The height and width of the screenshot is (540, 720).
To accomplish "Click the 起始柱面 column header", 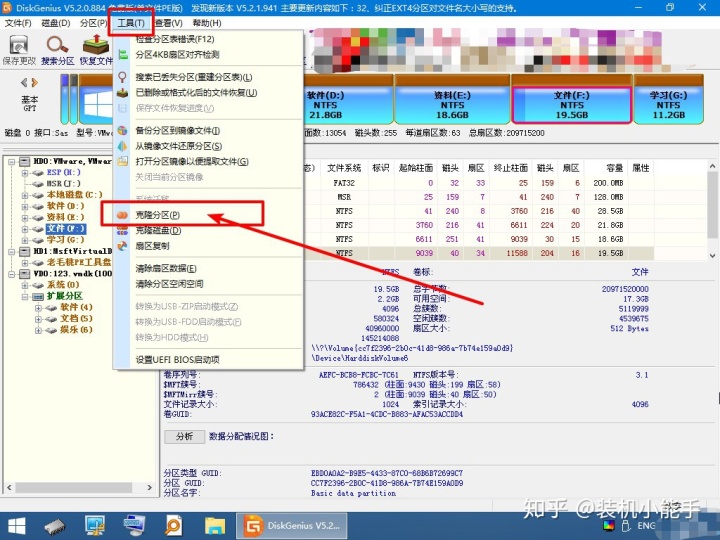I will point(416,168).
